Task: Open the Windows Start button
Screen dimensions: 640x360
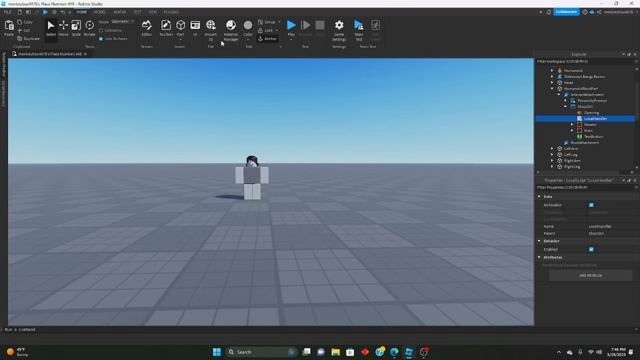Action: [x=217, y=352]
